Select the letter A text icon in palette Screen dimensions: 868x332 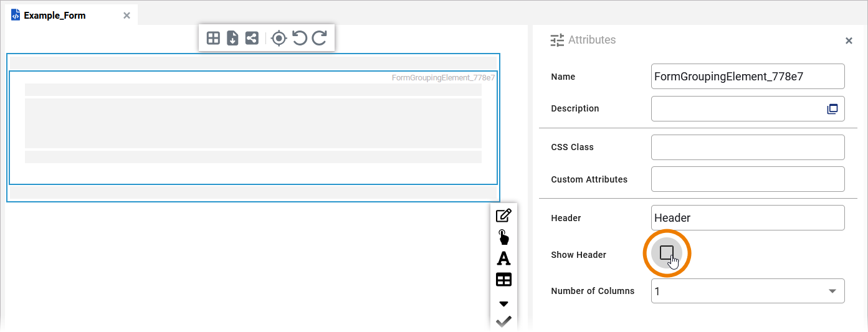(x=503, y=258)
